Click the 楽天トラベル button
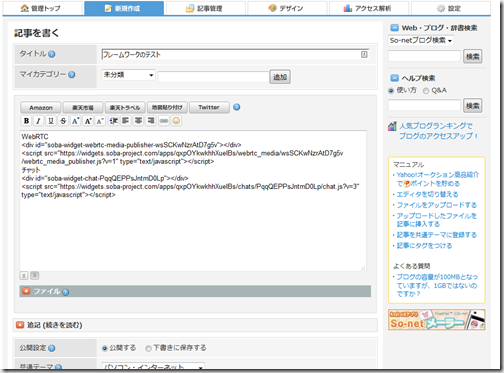 click(x=125, y=108)
